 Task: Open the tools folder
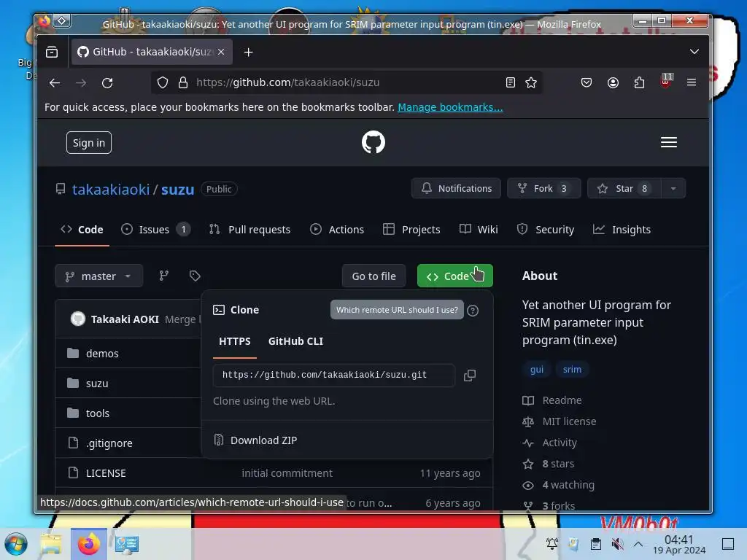pos(98,413)
